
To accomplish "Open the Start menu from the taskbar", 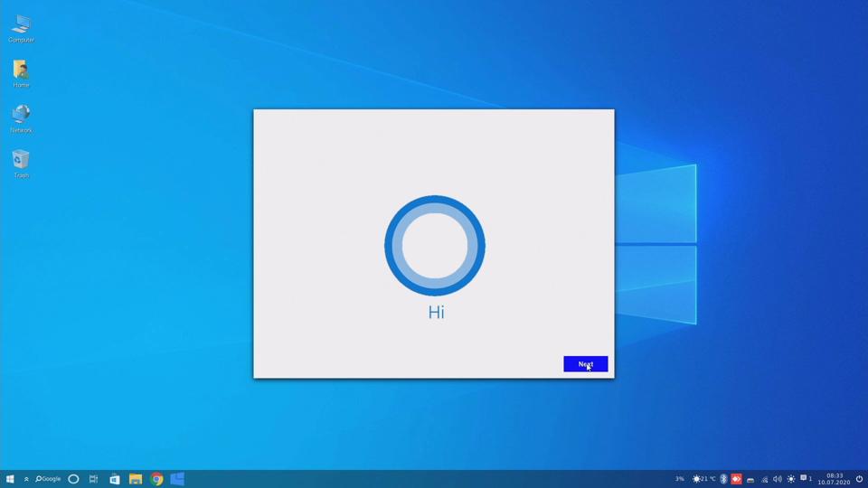I will pyautogui.click(x=10, y=479).
